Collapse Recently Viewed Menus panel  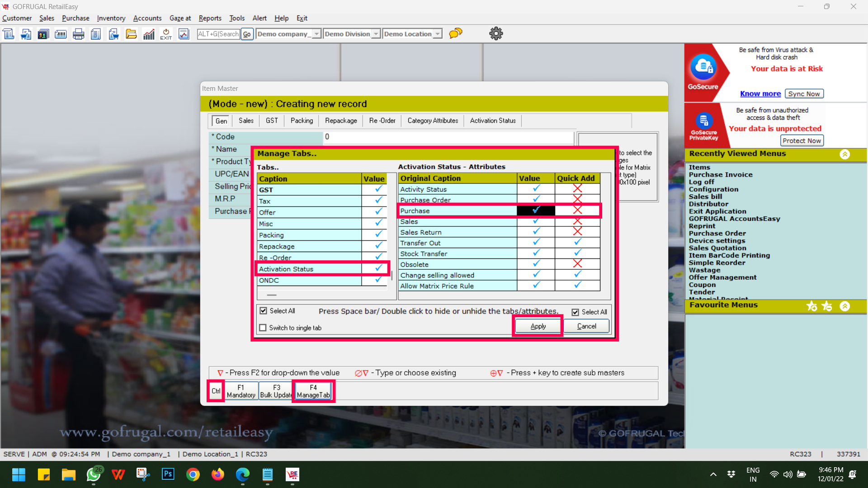click(844, 154)
